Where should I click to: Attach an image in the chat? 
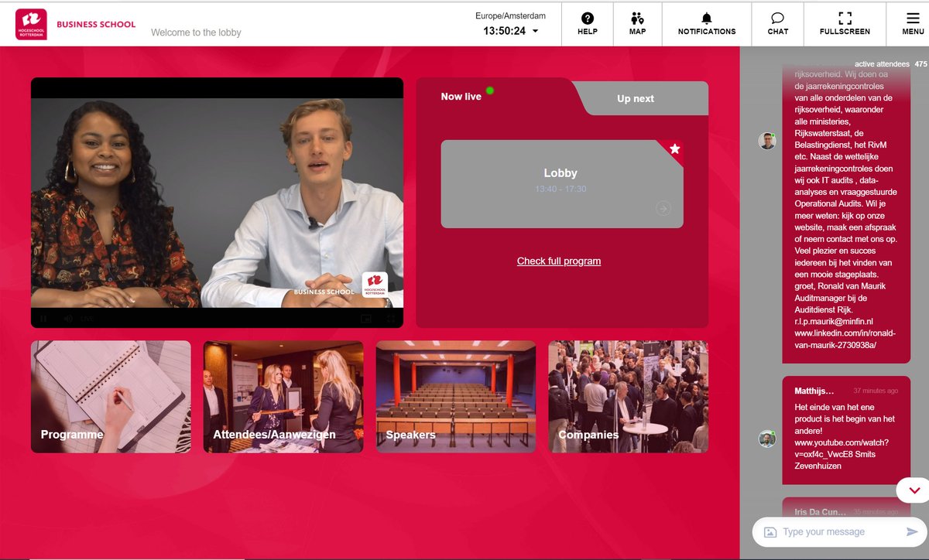(x=769, y=531)
